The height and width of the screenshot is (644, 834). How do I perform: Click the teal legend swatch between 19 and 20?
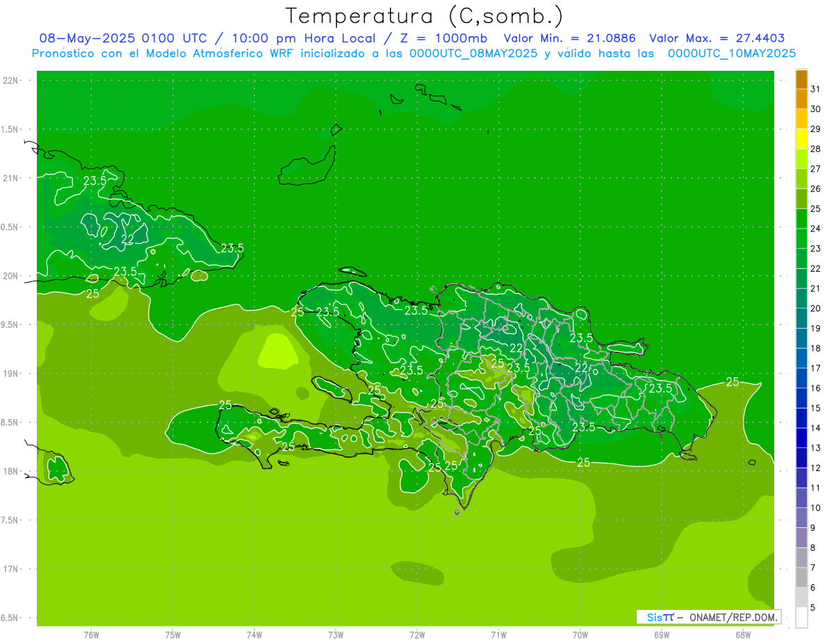(x=801, y=318)
